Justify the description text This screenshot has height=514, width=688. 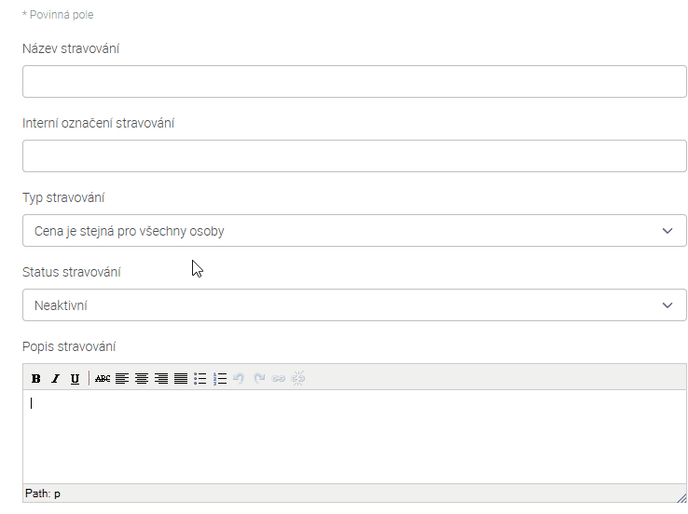pos(181,379)
